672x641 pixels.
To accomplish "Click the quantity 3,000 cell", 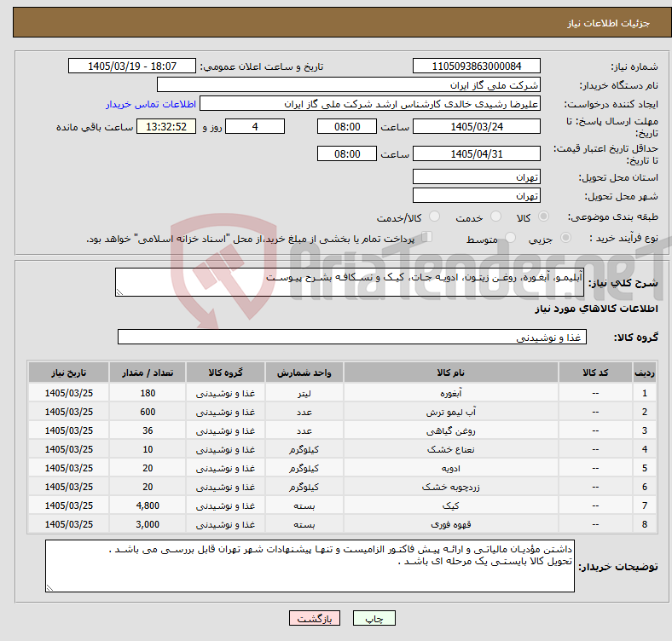I will coord(148,524).
